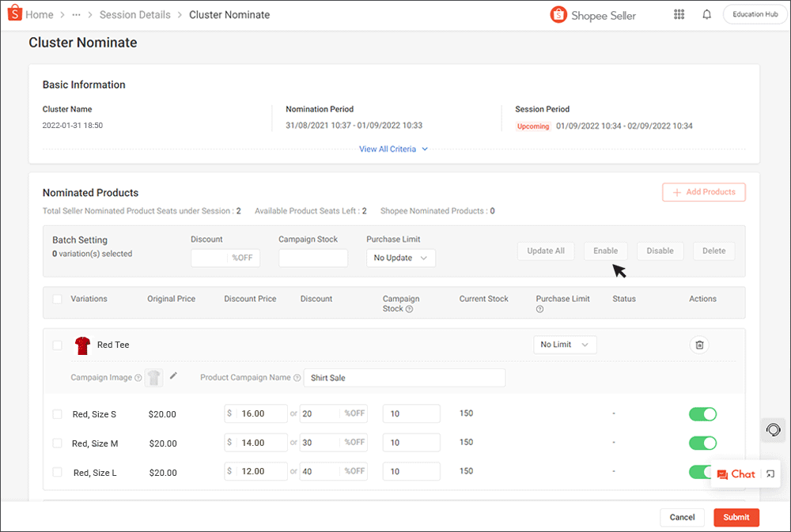Submit the cluster nomination
This screenshot has width=791, height=532.
point(736,517)
